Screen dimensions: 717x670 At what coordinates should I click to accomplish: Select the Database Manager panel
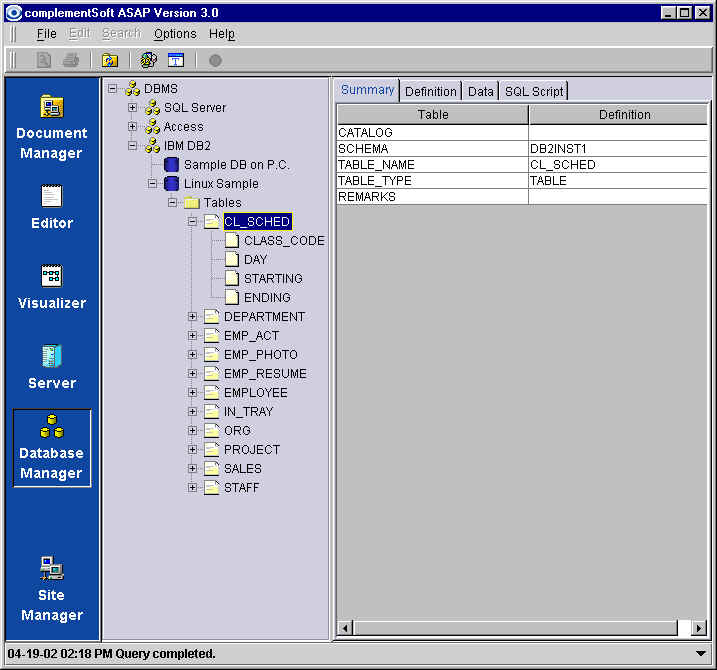52,448
